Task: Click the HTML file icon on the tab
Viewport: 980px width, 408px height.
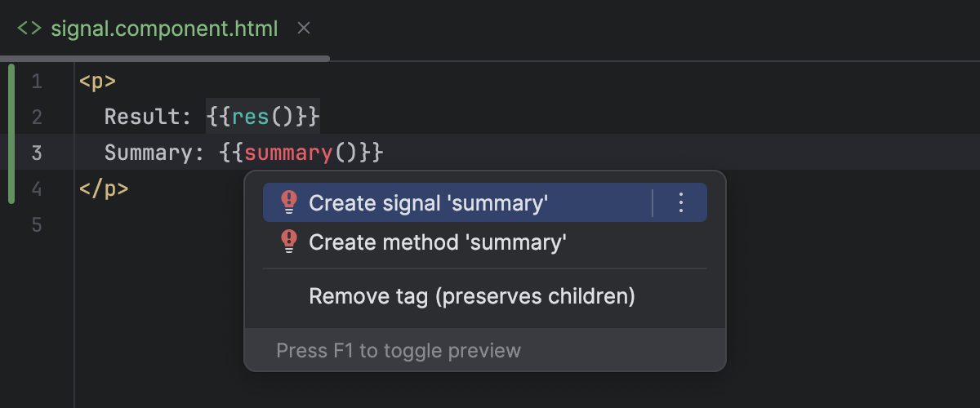Action: (x=29, y=29)
